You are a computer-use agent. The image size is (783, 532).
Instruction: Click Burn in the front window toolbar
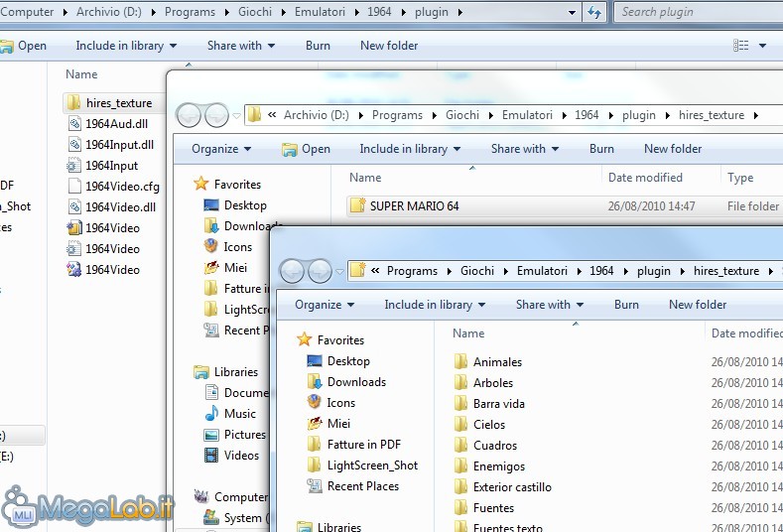click(x=626, y=305)
